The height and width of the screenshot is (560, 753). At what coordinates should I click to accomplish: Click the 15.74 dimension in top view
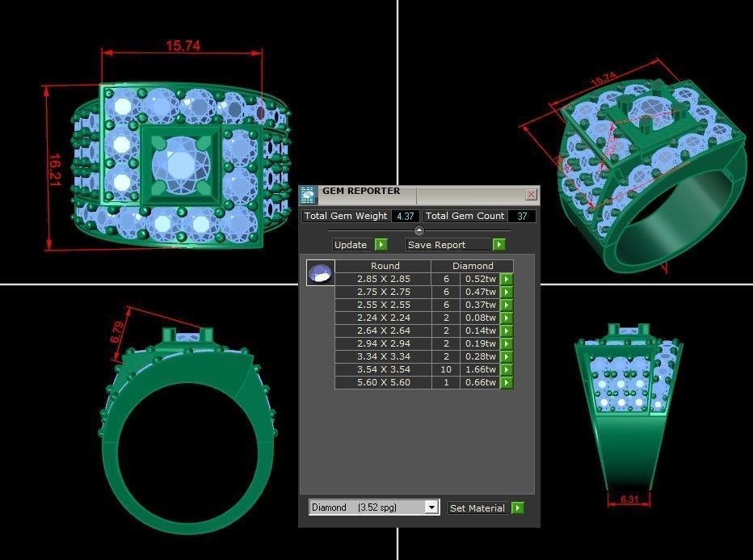pos(183,45)
